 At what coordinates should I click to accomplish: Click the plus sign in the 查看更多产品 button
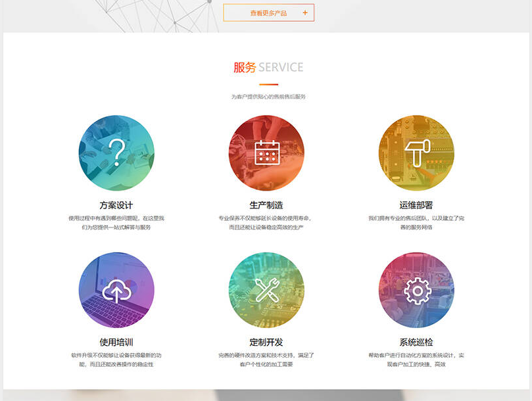[x=304, y=12]
